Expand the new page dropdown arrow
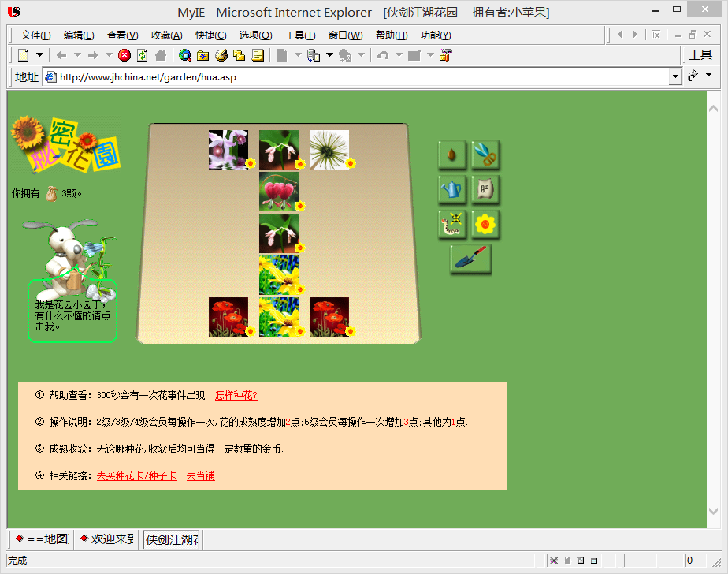 40,55
